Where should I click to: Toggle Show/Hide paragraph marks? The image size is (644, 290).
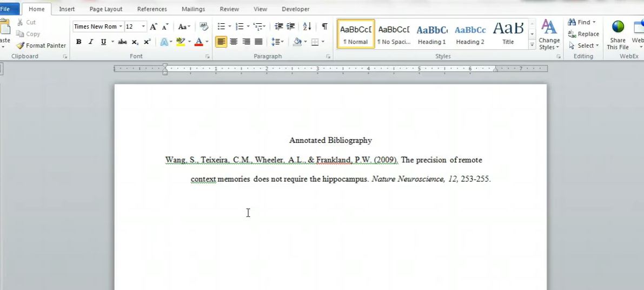(324, 27)
